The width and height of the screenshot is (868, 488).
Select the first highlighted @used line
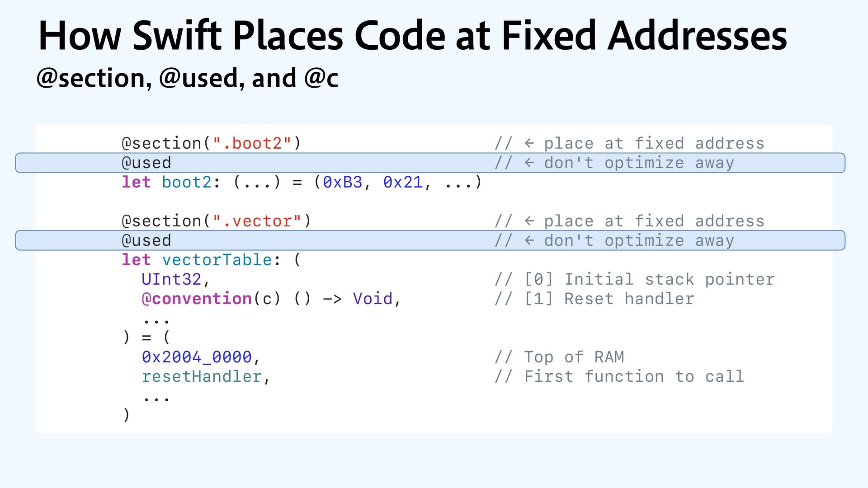click(x=430, y=163)
